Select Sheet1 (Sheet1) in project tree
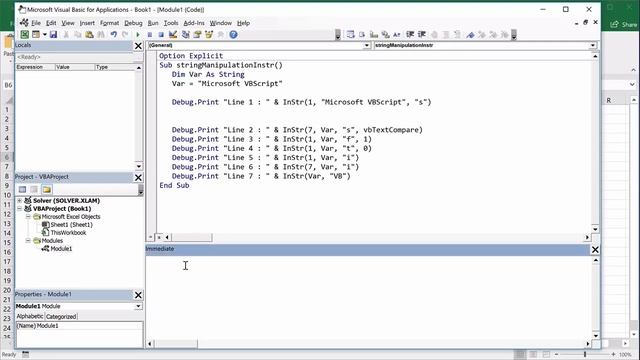Viewport: 640px width, 360px height. [71, 225]
